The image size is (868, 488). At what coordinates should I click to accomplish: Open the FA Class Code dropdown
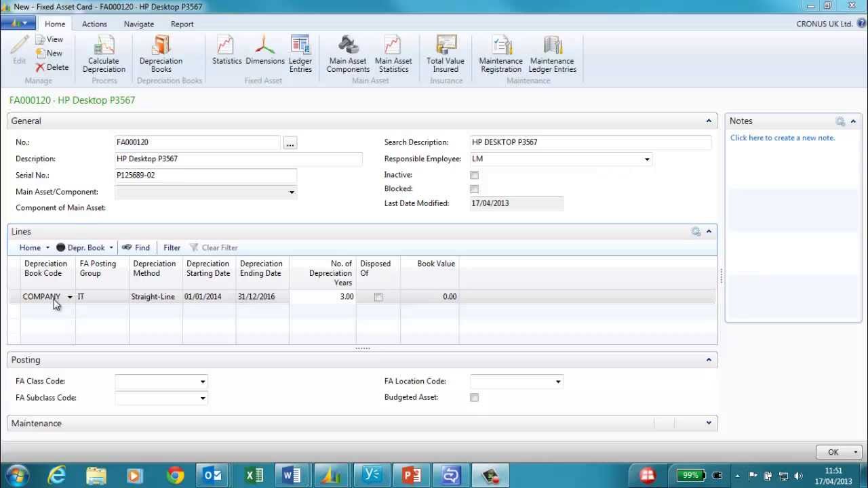click(x=202, y=382)
